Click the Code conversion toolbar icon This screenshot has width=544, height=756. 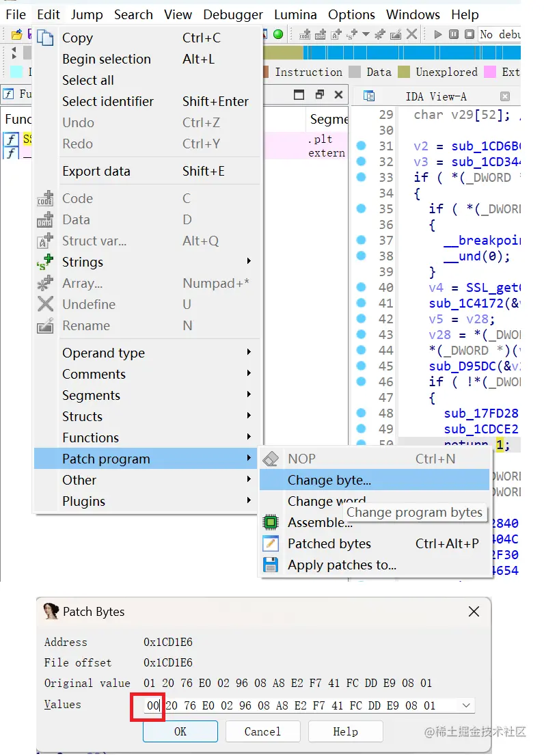(x=305, y=34)
